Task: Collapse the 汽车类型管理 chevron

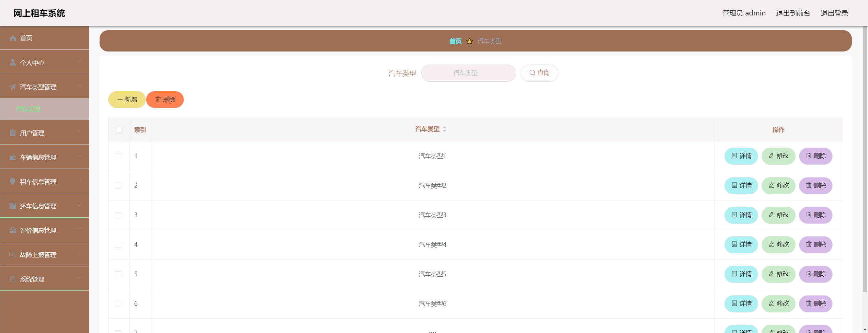Action: (x=79, y=86)
